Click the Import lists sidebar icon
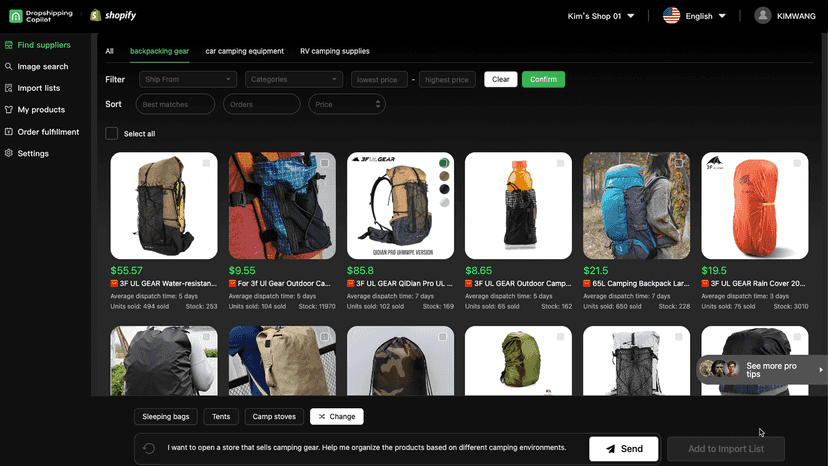Screen dimensions: 828x466 pyautogui.click(x=8, y=88)
